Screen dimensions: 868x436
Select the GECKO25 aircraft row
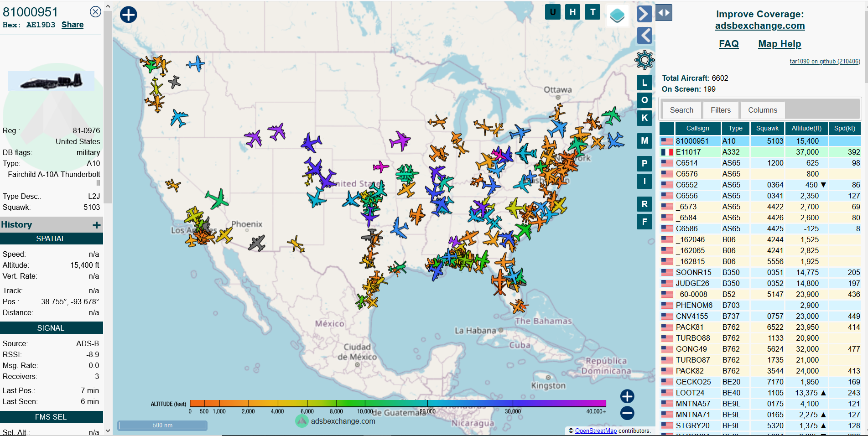click(x=761, y=382)
